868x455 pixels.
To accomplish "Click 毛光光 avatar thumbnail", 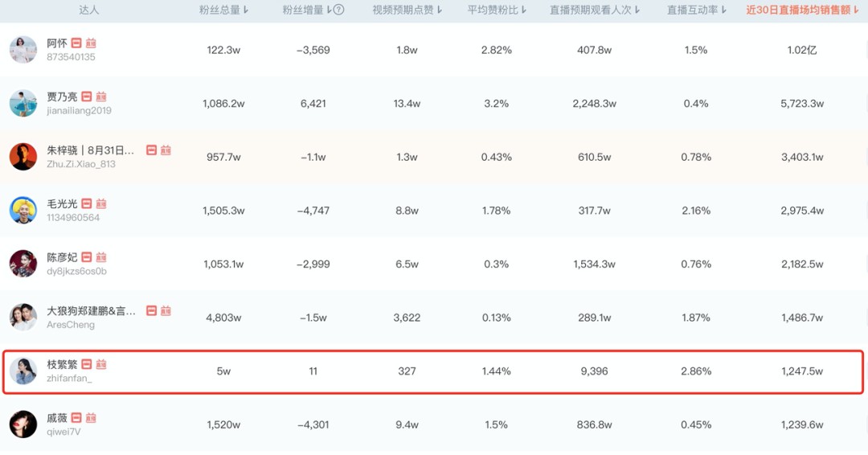I will (23, 211).
